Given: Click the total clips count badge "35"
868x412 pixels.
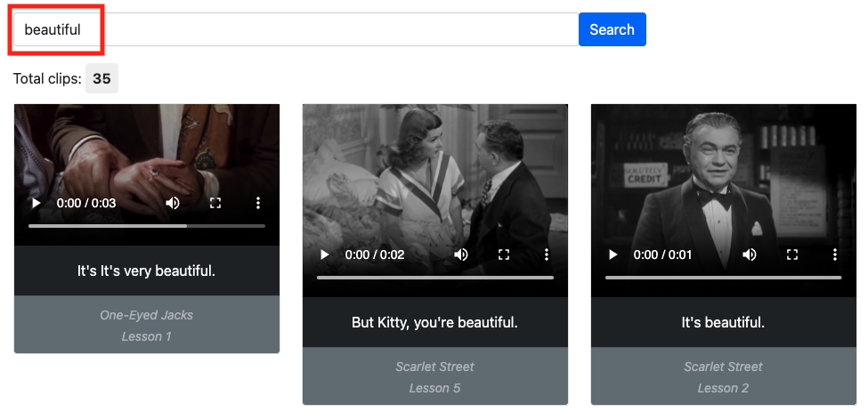Looking at the screenshot, I should (101, 78).
